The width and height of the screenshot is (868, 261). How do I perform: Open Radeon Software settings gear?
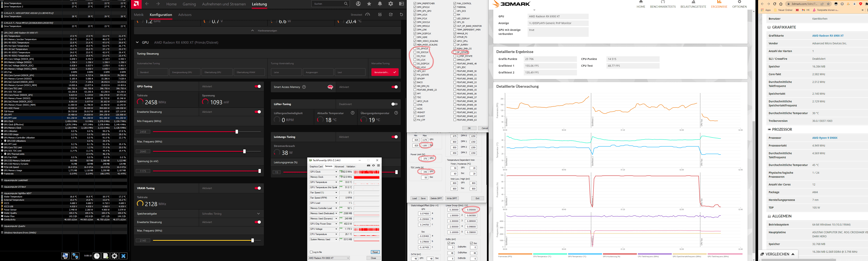pos(391,4)
